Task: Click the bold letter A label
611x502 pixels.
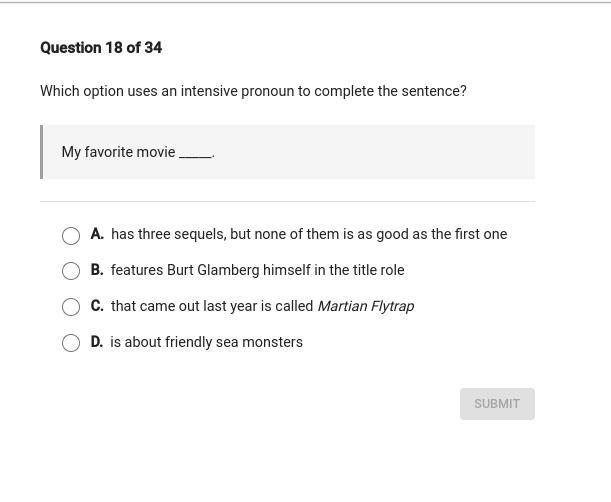Action: 97,234
